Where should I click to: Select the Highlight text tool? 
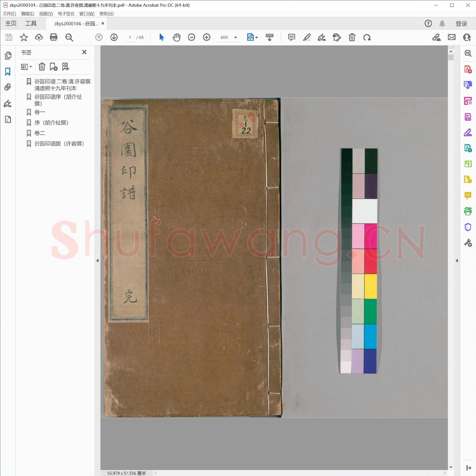[x=307, y=37]
